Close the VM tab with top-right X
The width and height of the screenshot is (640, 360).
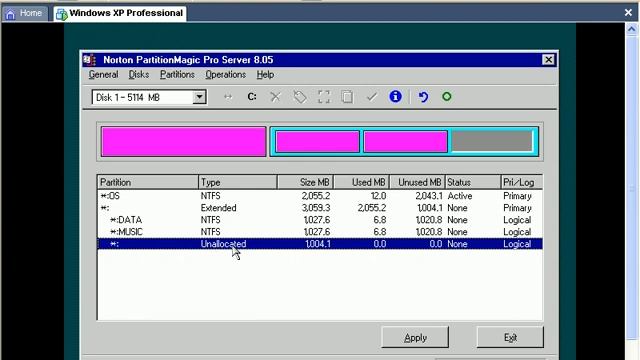(628, 13)
